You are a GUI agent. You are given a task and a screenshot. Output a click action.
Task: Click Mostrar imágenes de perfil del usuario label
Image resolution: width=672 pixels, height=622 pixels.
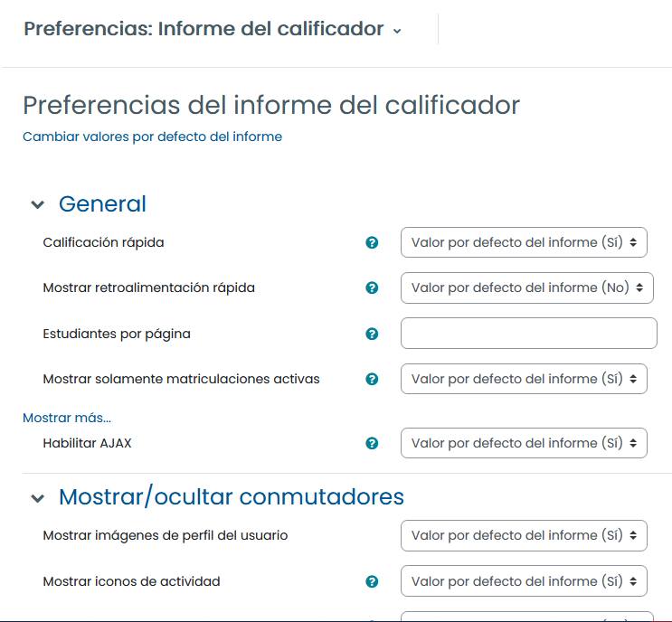point(166,535)
